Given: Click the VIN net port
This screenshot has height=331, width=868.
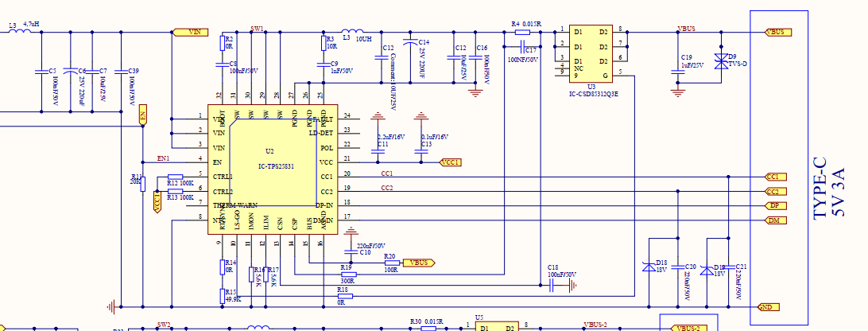Looking at the screenshot, I should [191, 32].
